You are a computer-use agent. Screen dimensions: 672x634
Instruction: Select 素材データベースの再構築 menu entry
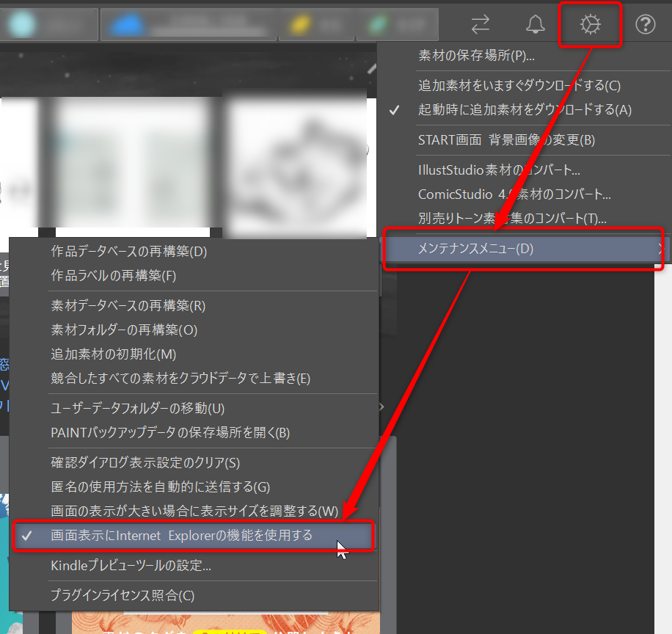click(x=128, y=306)
